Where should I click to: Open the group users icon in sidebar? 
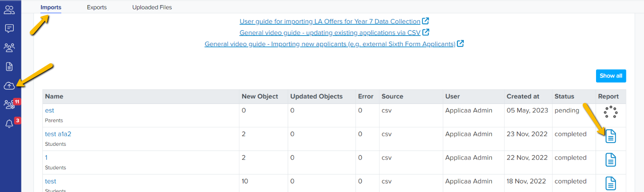(9, 47)
